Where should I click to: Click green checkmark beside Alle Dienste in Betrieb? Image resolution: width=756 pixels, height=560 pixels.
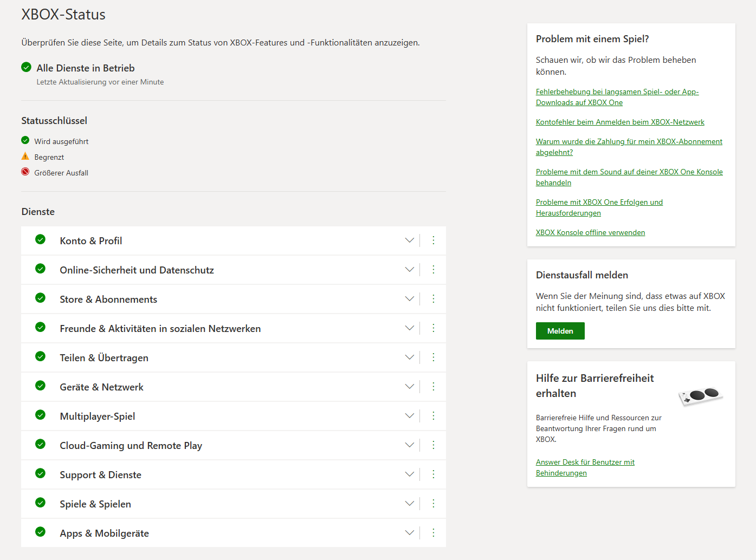click(x=26, y=67)
